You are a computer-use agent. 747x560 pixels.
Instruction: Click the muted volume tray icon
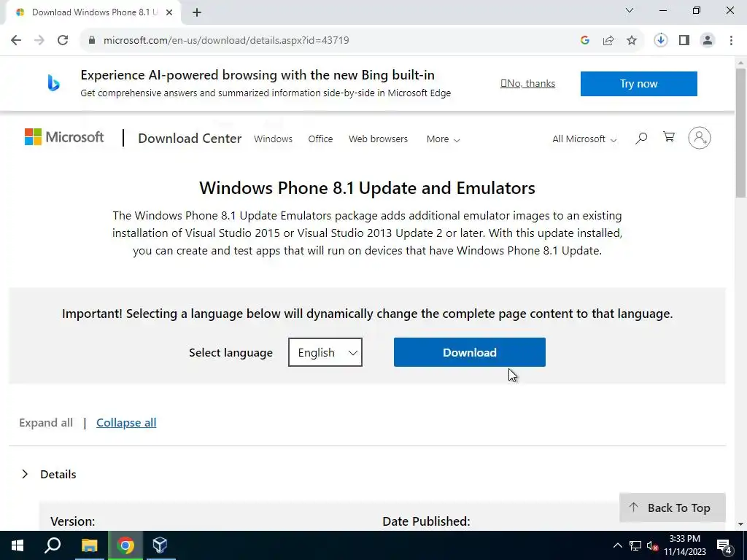coord(652,545)
